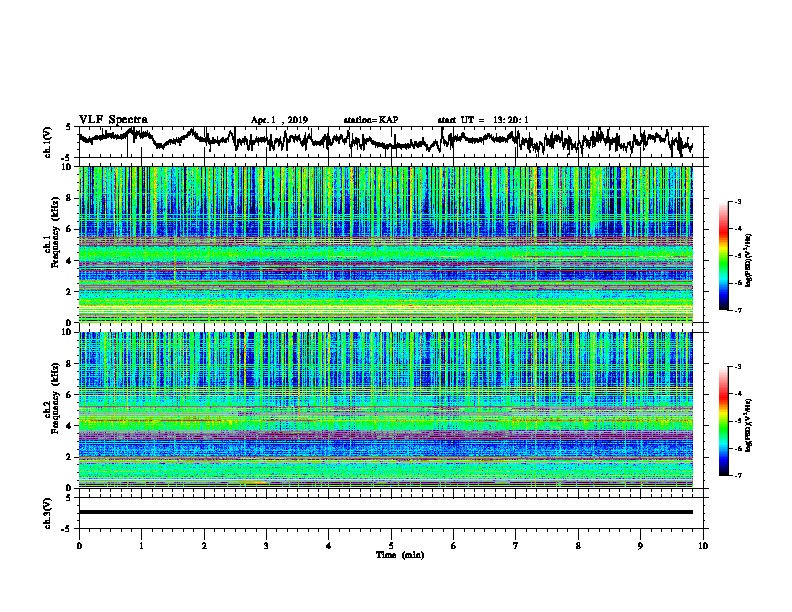
Task: Click the "9" time axis tick label
Action: coord(640,546)
